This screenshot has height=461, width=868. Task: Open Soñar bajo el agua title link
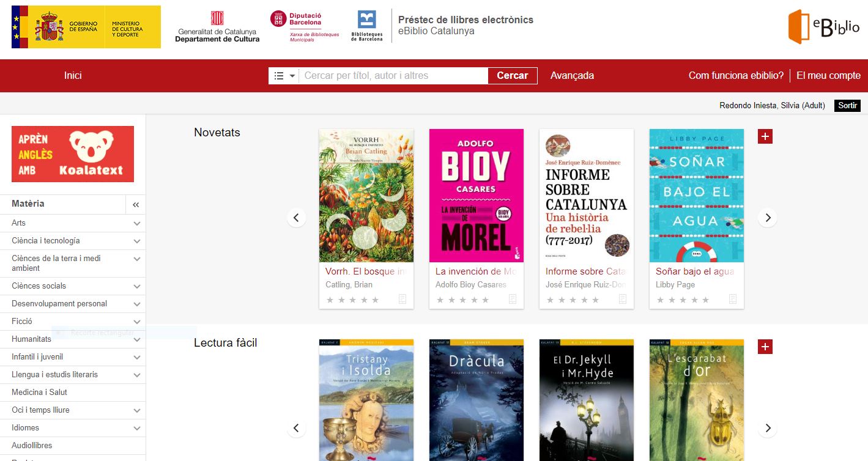[x=695, y=271]
